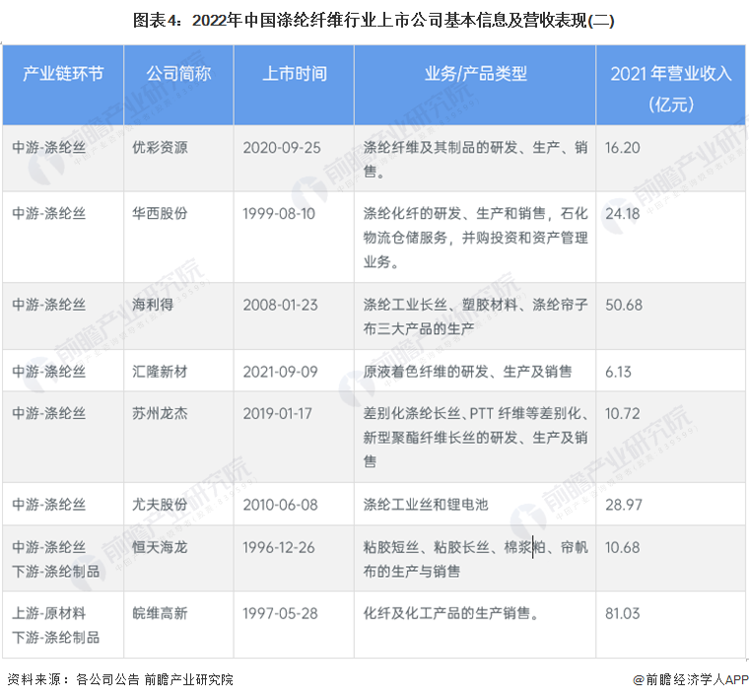The image size is (749, 700).
Task: Click description starting '差别化涤纶长丝、PTT'
Action: (x=475, y=437)
